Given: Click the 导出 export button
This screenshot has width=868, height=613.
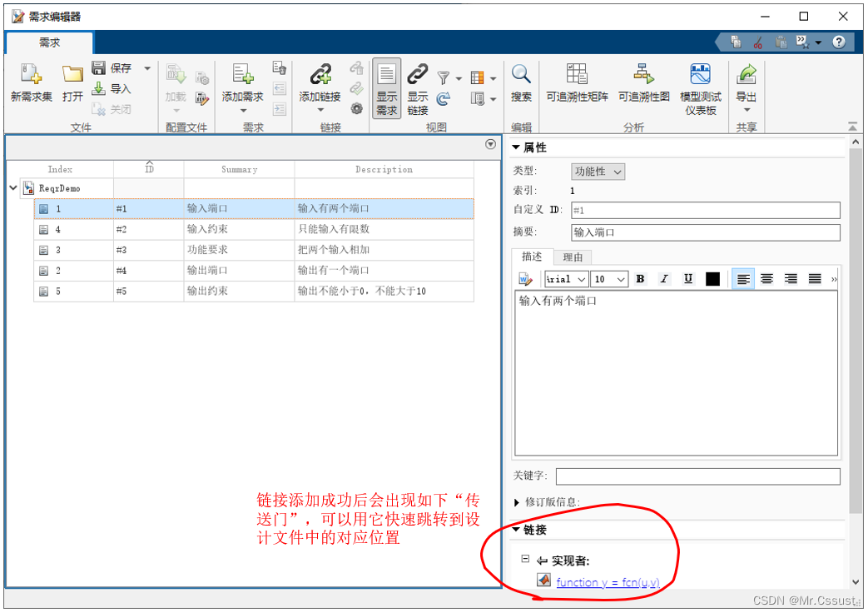Looking at the screenshot, I should click(x=746, y=83).
